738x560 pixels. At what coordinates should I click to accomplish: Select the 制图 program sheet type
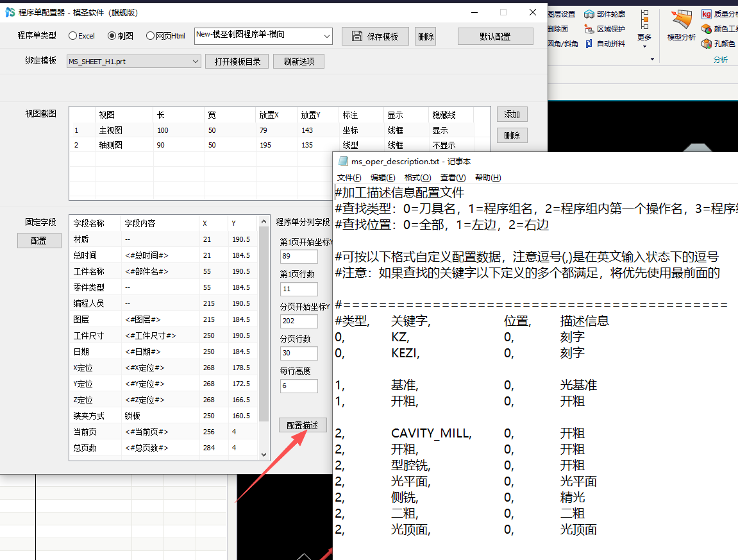(121, 36)
